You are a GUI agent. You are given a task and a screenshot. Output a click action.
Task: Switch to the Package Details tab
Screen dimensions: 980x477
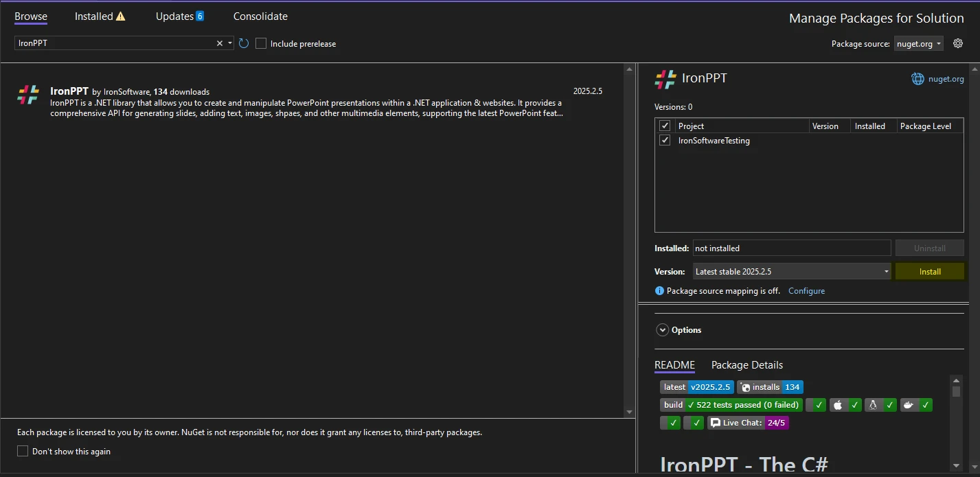(747, 365)
